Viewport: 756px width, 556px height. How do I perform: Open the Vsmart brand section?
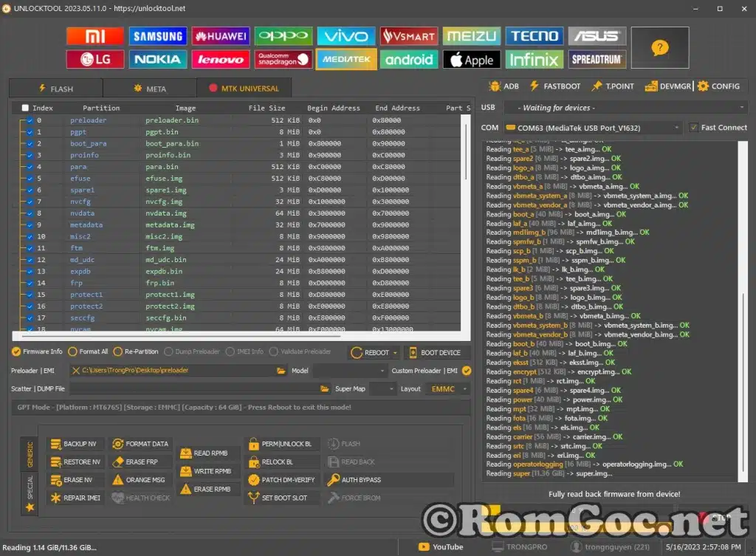[x=409, y=36]
